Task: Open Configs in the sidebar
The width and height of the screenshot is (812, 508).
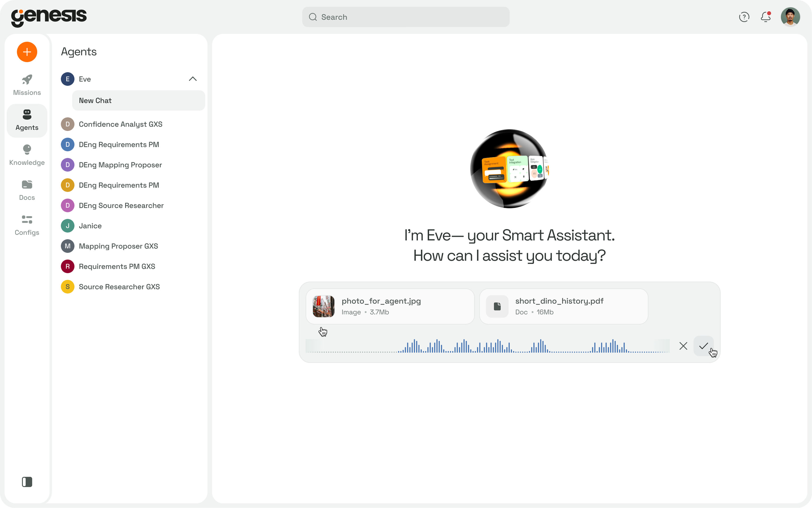Action: click(27, 226)
